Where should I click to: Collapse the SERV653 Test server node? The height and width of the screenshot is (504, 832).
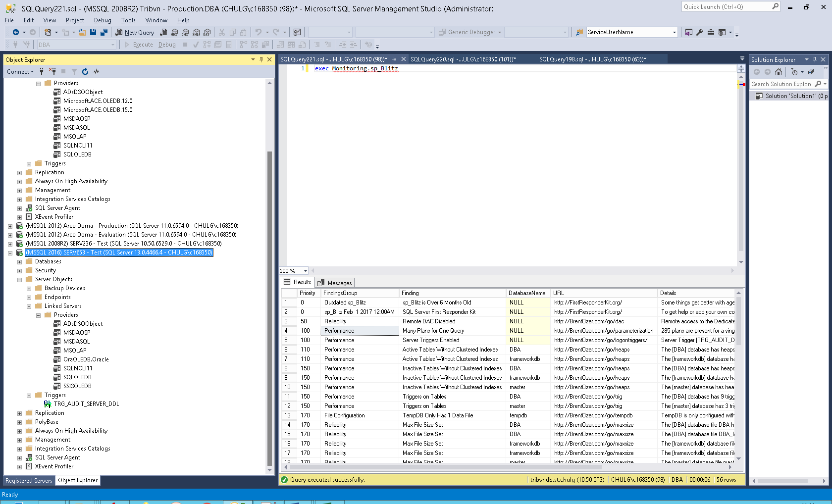point(10,253)
